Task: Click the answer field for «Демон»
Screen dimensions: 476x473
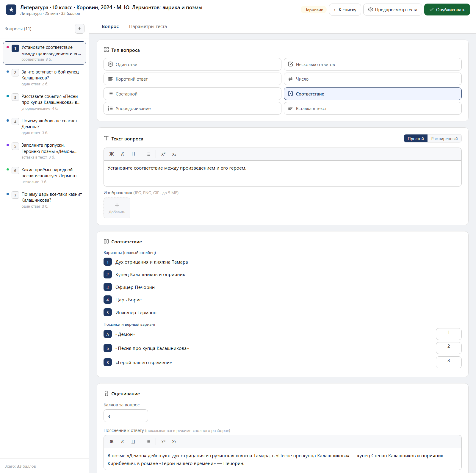Action: click(449, 334)
